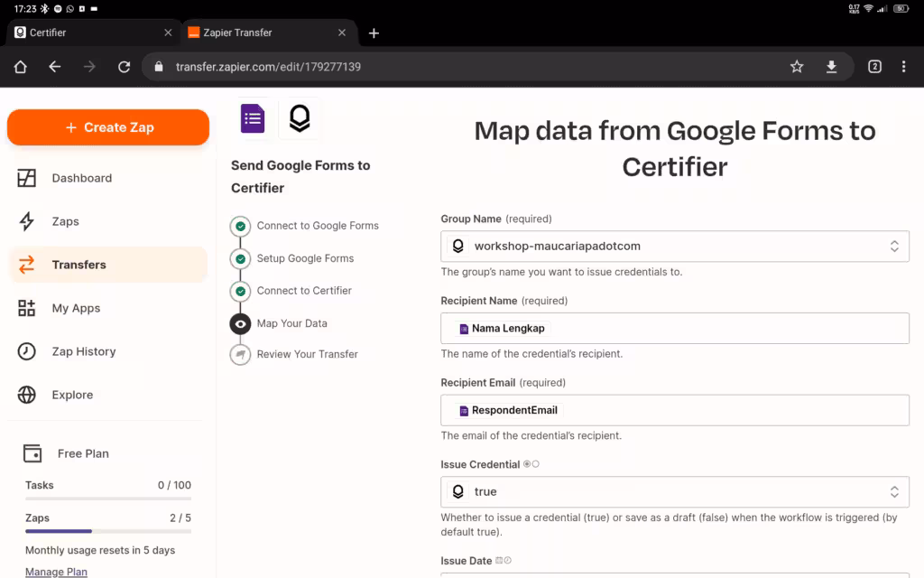Reload the Zapier Transfer page
Screen dimensions: 924x578
(124, 67)
